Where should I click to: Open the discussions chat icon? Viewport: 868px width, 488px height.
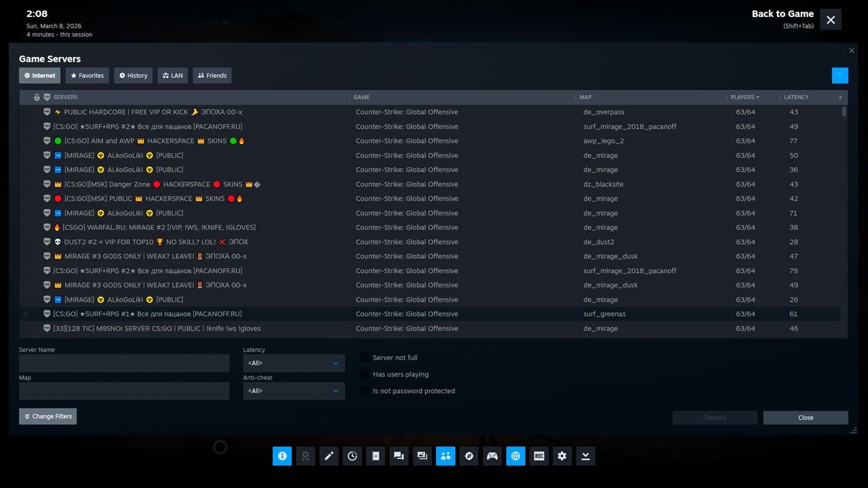398,456
